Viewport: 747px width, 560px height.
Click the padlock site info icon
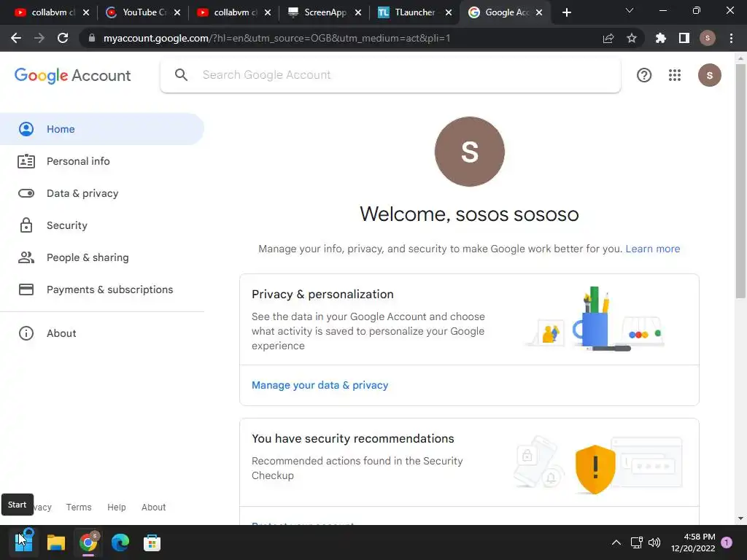92,38
